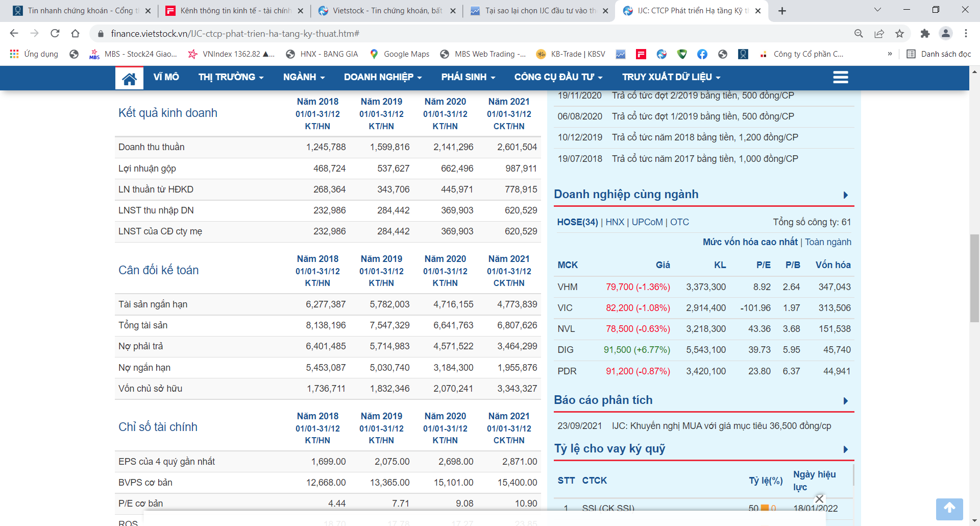
Task: Open a new browser tab
Action: coord(782,11)
